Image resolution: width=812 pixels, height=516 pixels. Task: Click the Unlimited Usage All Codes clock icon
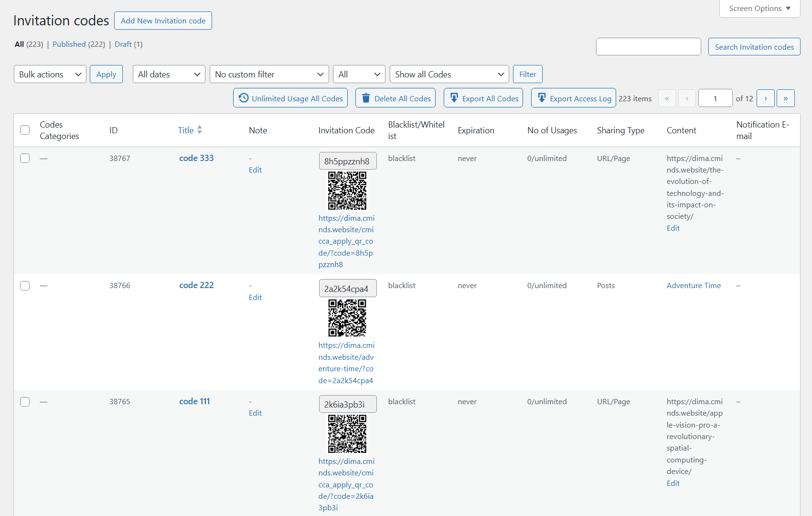(244, 98)
